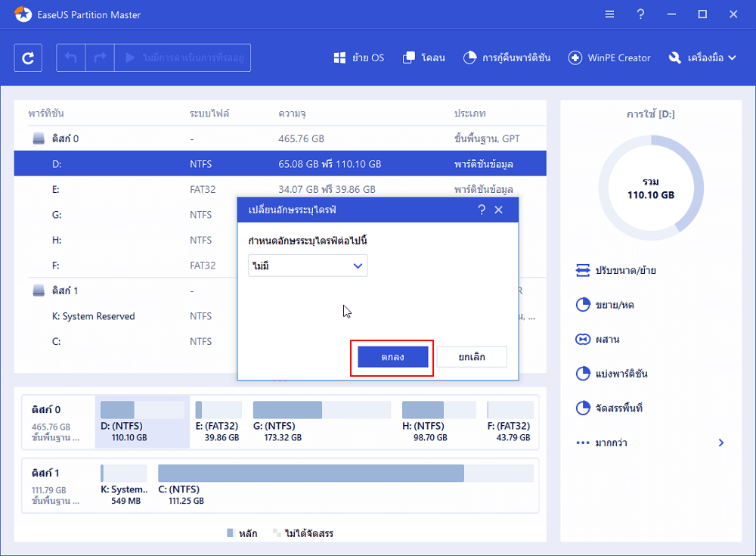Close the change drive letter dialog
The image size is (756, 556).
(x=498, y=210)
